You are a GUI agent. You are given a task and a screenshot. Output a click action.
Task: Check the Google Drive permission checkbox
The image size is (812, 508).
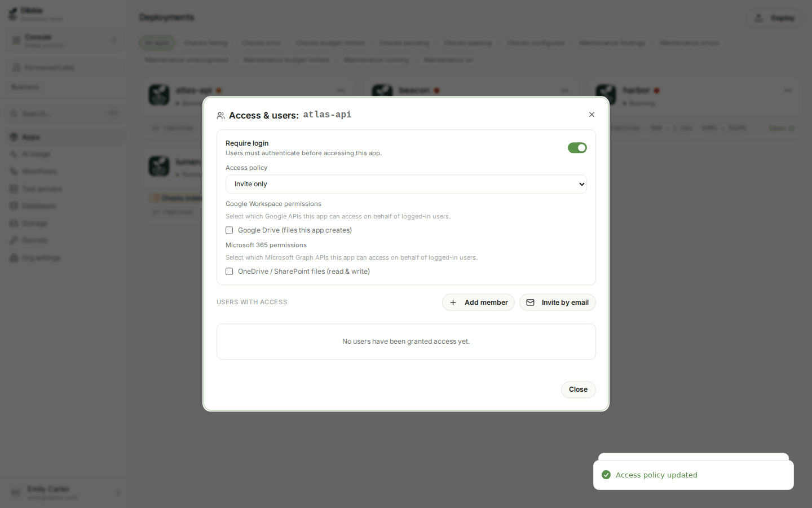[230, 230]
